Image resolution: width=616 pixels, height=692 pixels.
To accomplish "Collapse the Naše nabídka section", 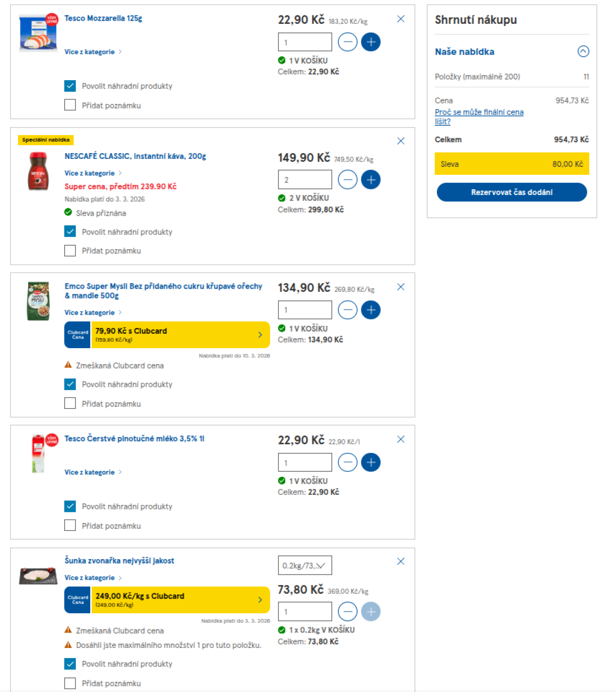I will pos(583,52).
